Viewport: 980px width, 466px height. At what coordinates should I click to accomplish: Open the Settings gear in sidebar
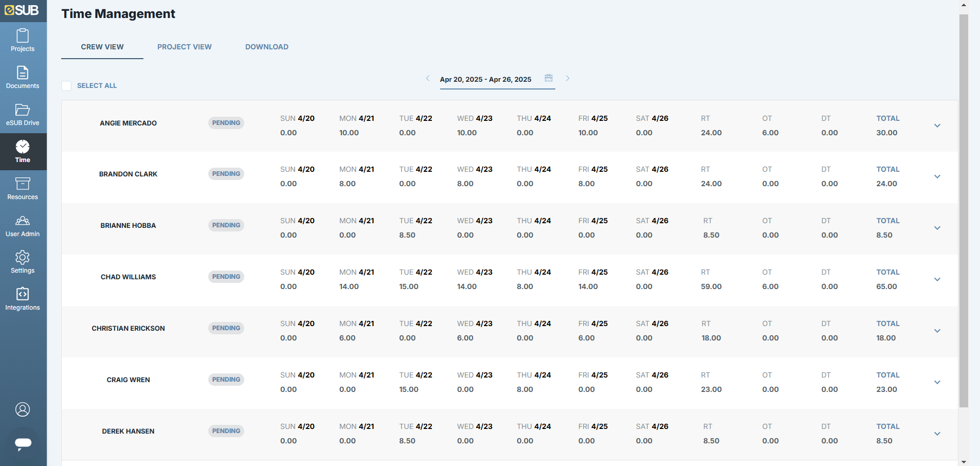[x=23, y=262]
